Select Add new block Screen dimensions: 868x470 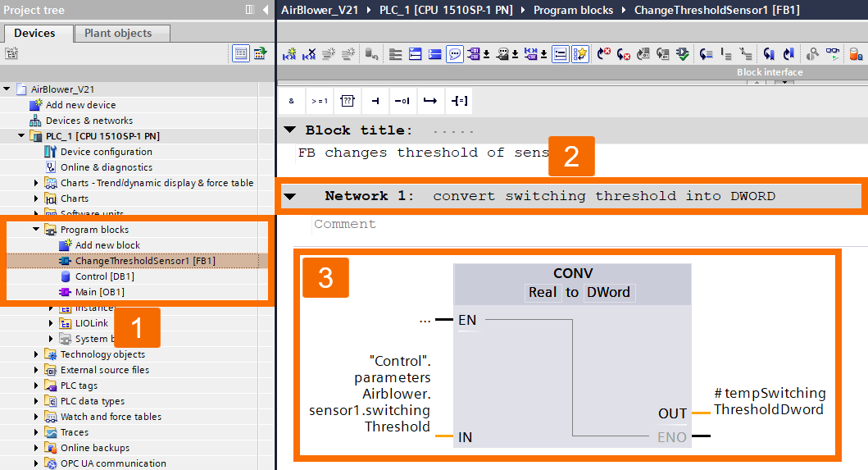pyautogui.click(x=107, y=245)
